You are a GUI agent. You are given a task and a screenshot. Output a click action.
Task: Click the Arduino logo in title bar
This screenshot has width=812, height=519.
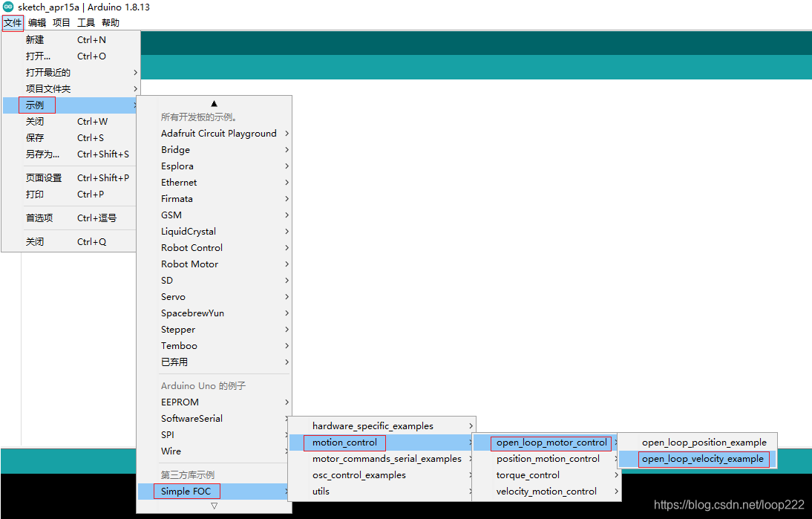pos(7,7)
